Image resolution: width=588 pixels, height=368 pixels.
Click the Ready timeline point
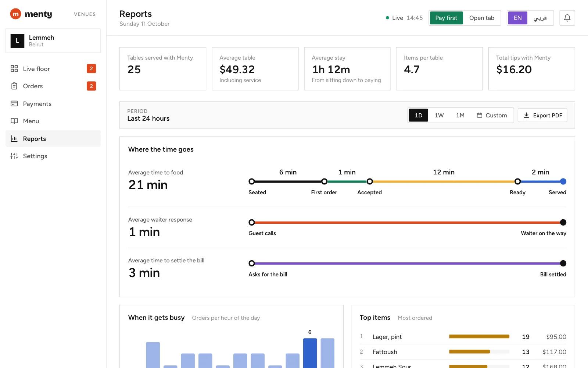(517, 181)
